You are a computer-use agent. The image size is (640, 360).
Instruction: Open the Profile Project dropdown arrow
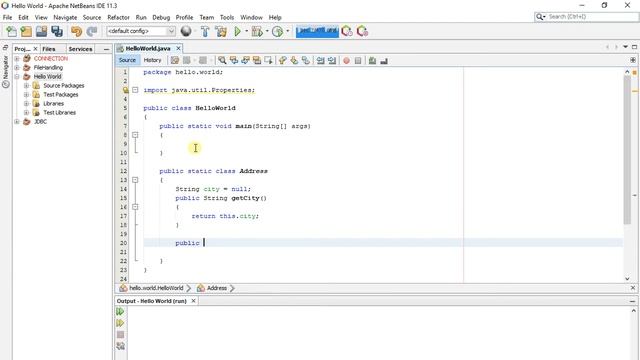tap(287, 31)
